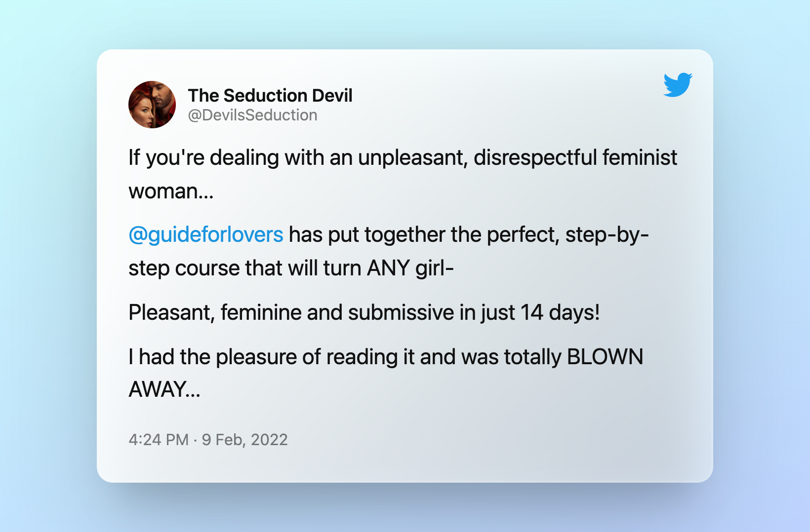Screen dimensions: 810x532
Task: Open The Seduction Devil profile avatar
Action: [152, 105]
